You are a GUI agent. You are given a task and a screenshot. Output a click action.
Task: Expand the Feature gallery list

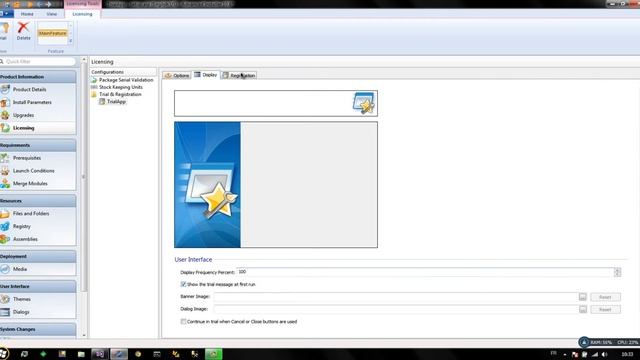70,41
